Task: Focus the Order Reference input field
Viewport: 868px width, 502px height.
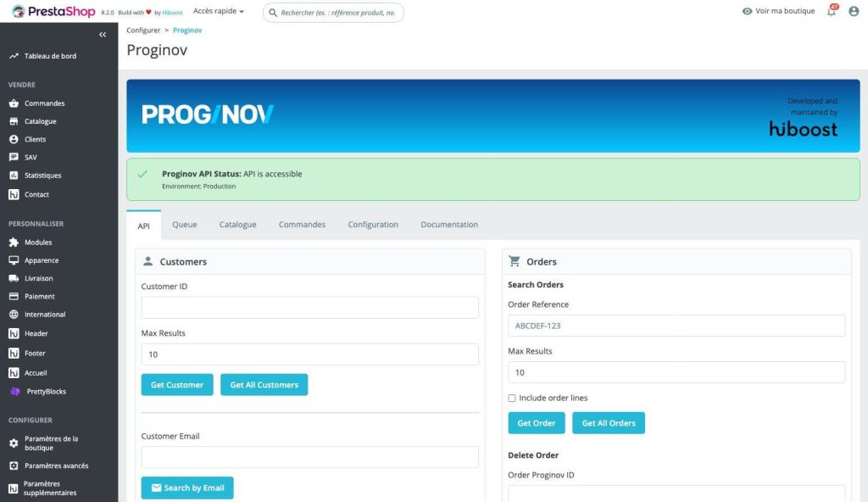Action: tap(676, 326)
